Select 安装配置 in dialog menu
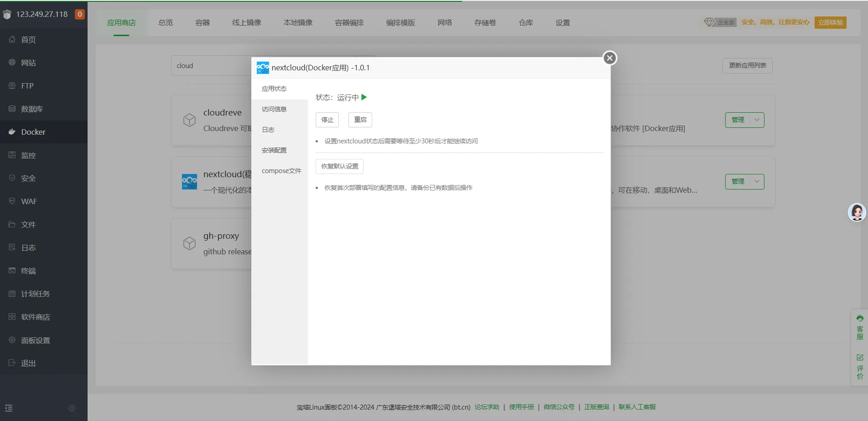Viewport: 868px width, 421px height. 280,151
